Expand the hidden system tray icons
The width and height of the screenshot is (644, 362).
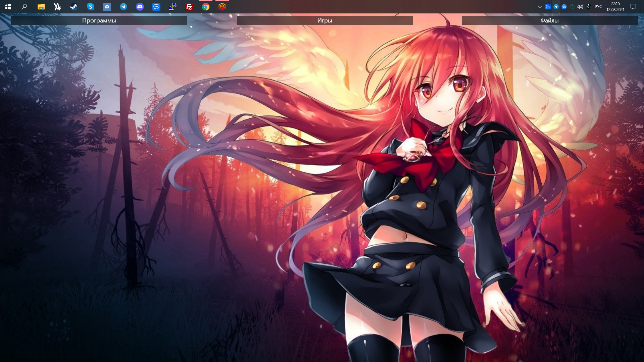[x=540, y=7]
